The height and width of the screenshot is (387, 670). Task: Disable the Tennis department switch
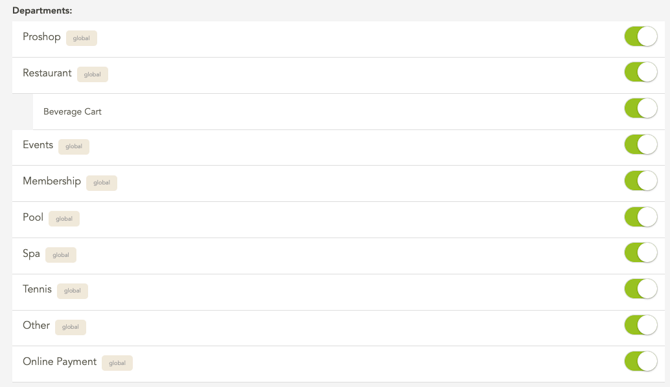pyautogui.click(x=641, y=289)
